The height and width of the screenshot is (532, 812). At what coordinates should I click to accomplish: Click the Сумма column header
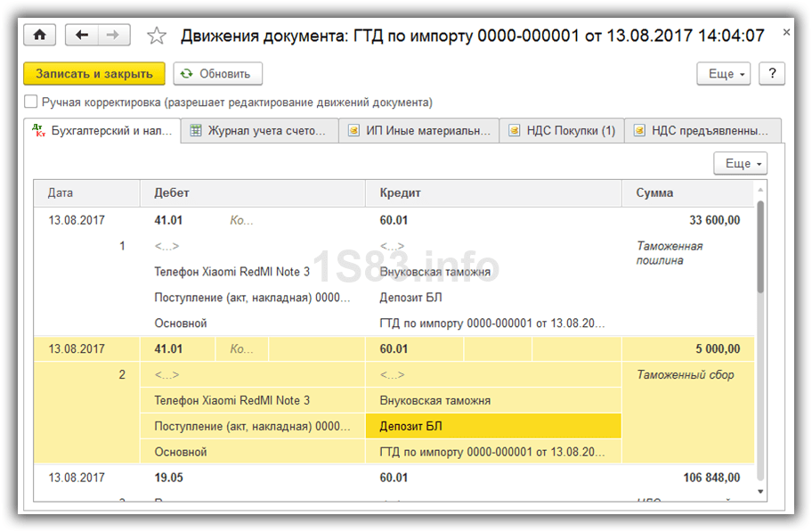pyautogui.click(x=687, y=192)
